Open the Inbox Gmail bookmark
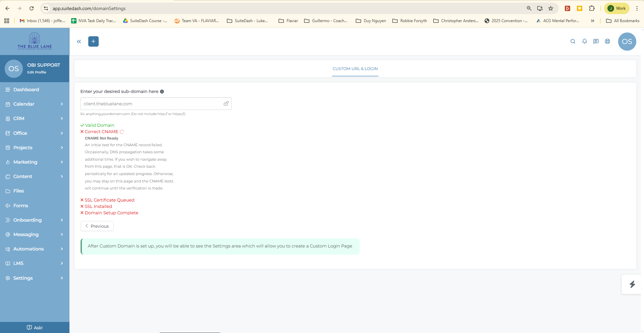 point(42,21)
